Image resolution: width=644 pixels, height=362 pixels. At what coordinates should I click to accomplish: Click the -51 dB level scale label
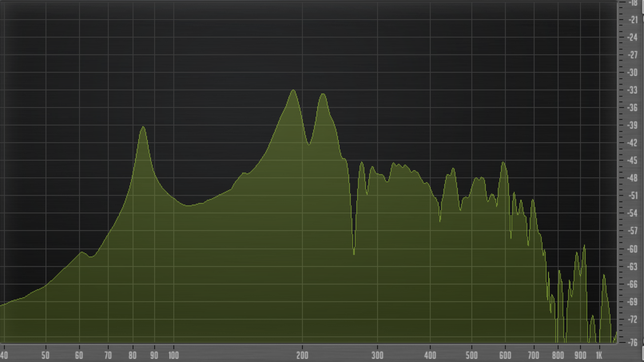[x=632, y=195]
